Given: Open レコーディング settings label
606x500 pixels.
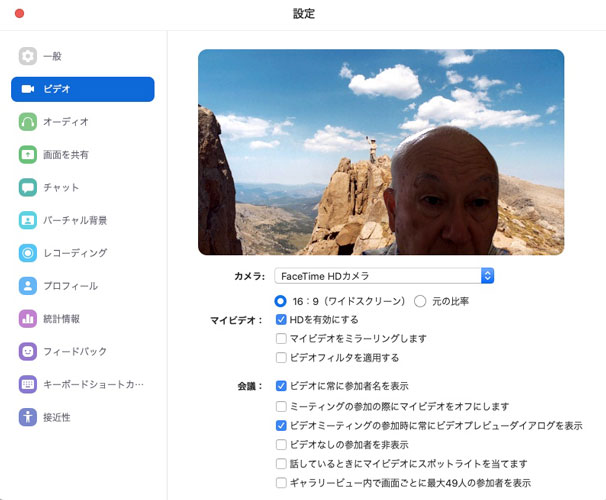Looking at the screenshot, I should pyautogui.click(x=75, y=253).
